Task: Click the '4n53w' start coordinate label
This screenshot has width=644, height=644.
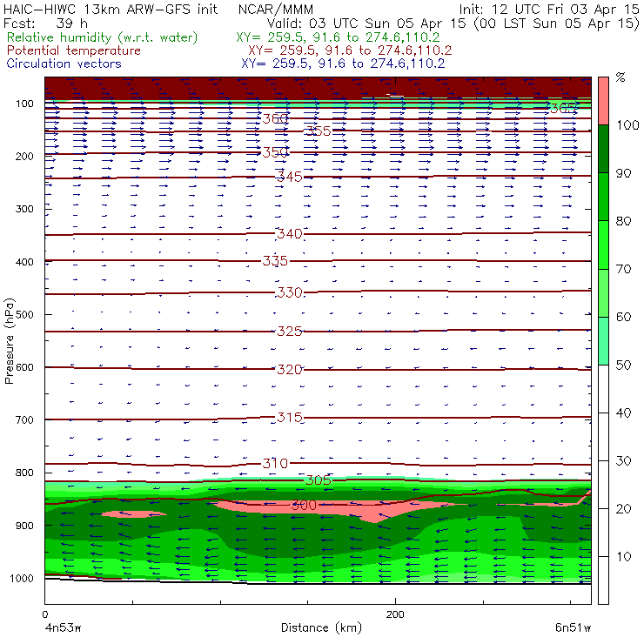Action: click(x=63, y=628)
